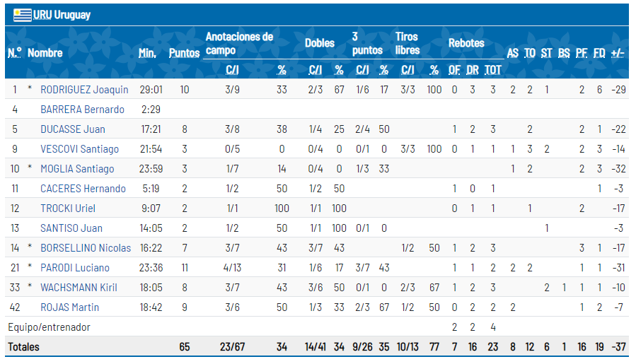Click the +/- column header
This screenshot has width=636, height=364.
tap(617, 53)
